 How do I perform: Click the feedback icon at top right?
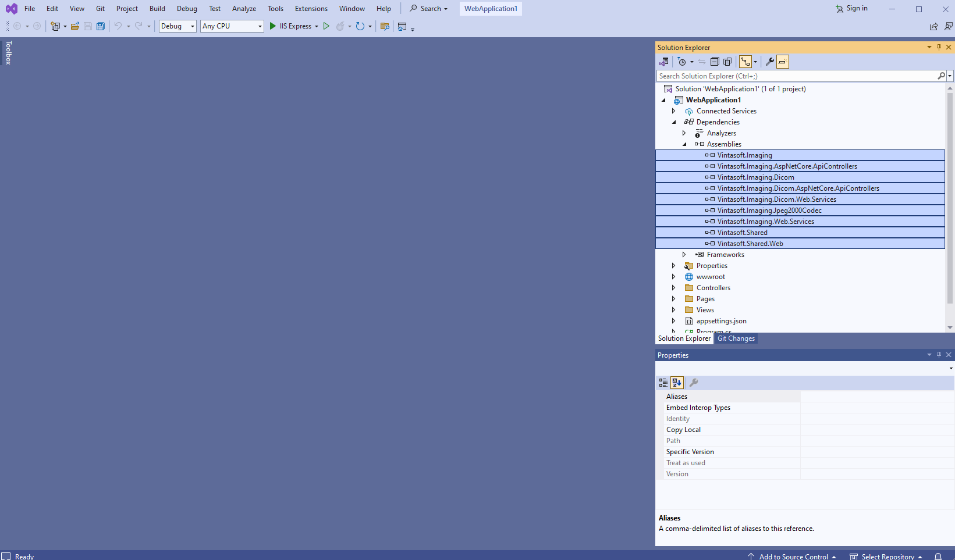[949, 26]
